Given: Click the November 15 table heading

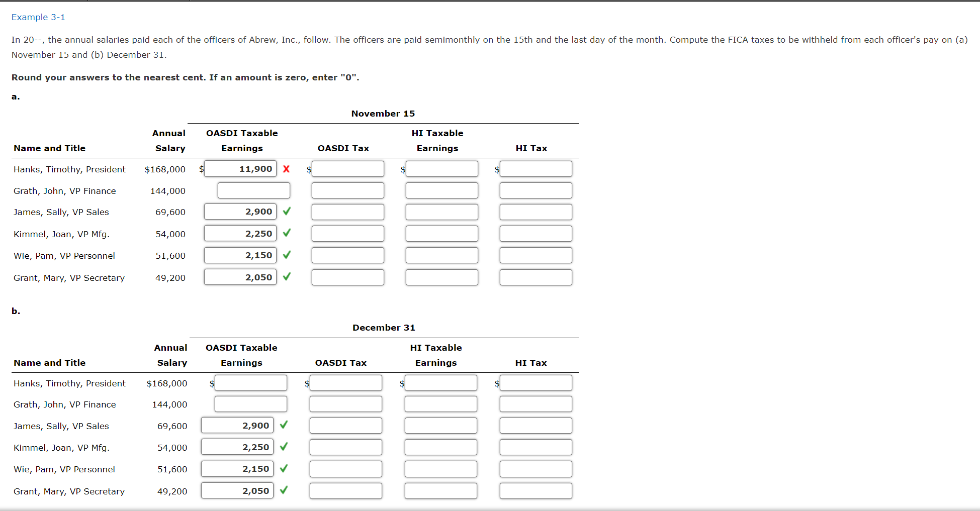Looking at the screenshot, I should click(383, 114).
